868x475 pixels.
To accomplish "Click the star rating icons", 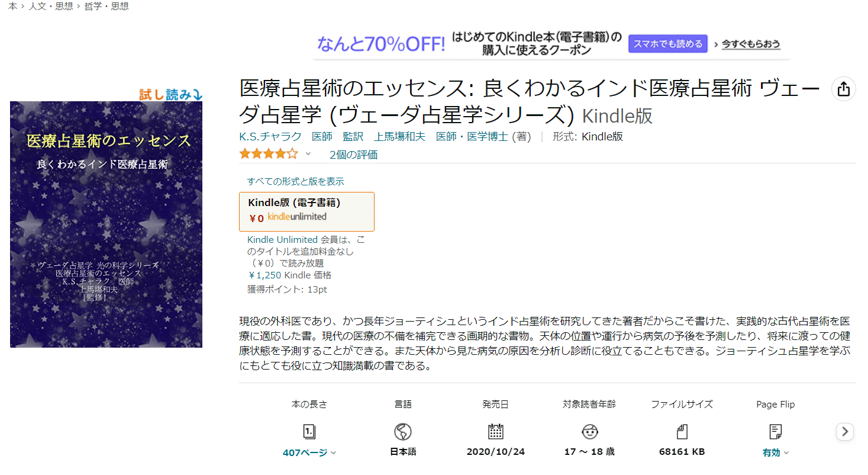I will [269, 155].
